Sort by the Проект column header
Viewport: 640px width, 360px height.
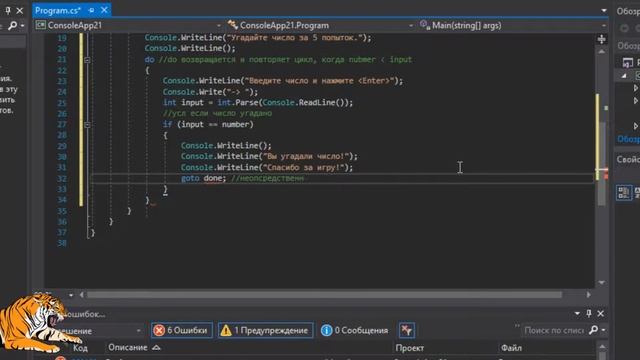click(409, 348)
